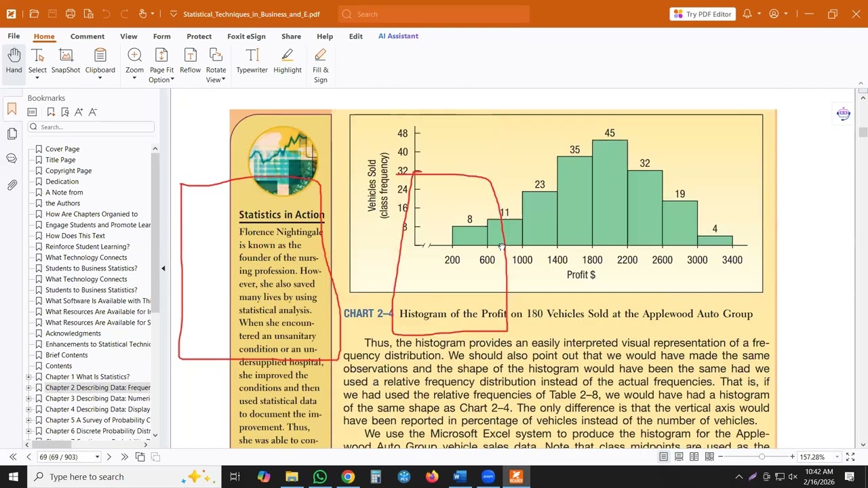
Task: Click the Open file folder icon in title bar
Action: (x=34, y=14)
